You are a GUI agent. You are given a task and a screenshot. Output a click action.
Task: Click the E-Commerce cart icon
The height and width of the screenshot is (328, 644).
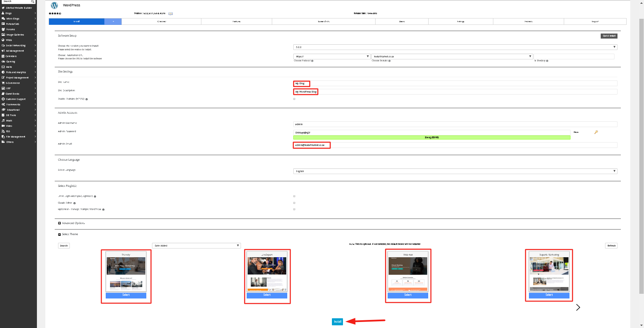tap(3, 83)
